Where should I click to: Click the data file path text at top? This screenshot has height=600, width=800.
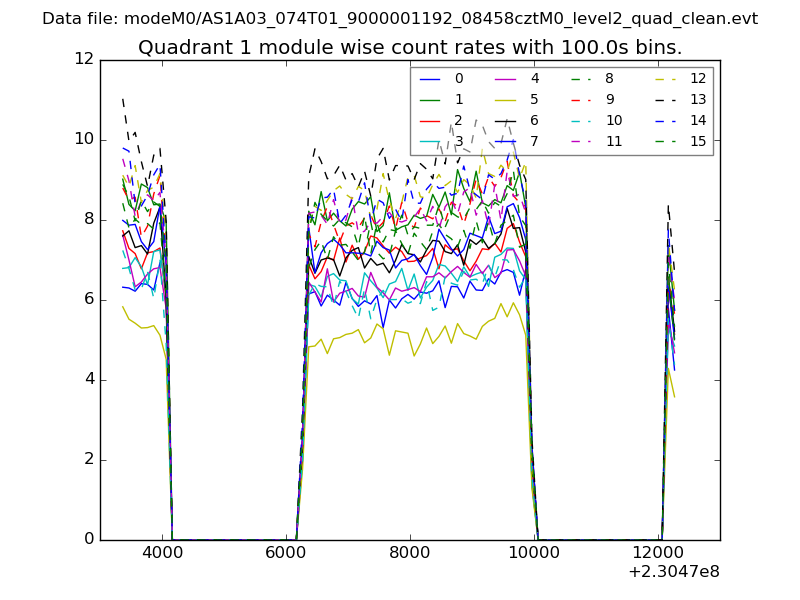point(400,19)
